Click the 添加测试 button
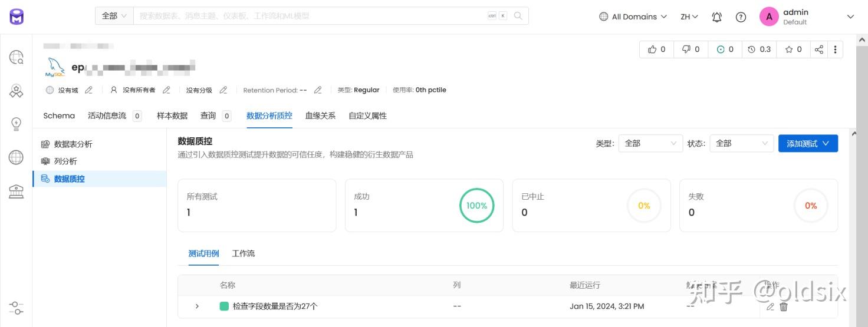Viewport: 868px width, 327px height. coord(808,143)
